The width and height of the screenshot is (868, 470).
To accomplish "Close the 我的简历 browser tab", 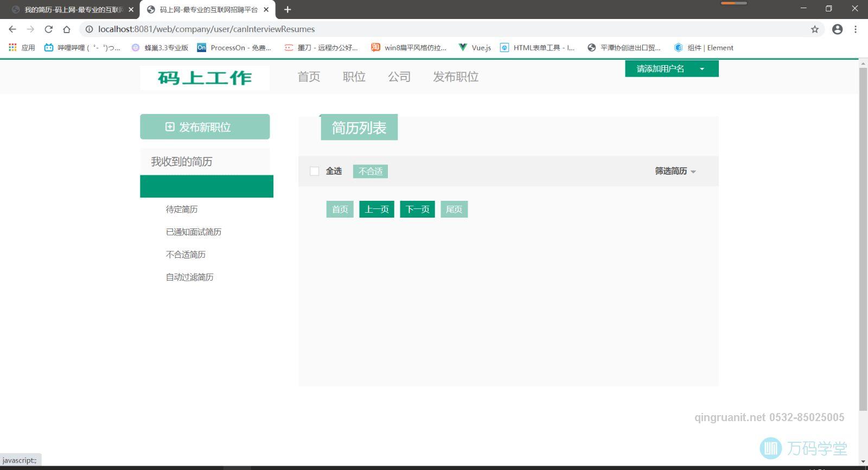I will coord(131,10).
